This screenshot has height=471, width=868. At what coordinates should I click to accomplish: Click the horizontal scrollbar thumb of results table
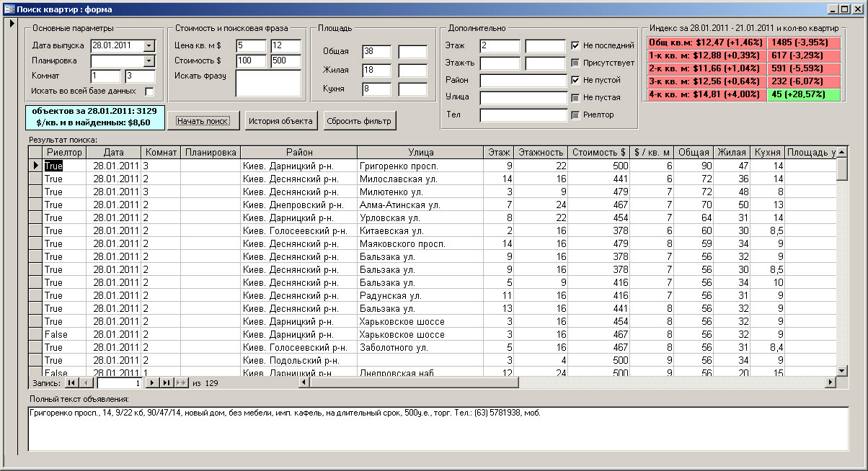[x=416, y=382]
